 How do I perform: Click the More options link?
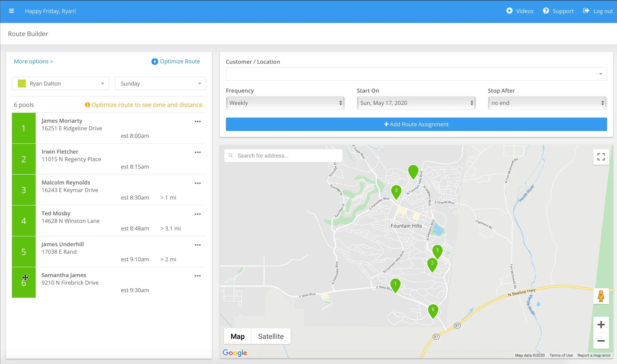pyautogui.click(x=33, y=61)
